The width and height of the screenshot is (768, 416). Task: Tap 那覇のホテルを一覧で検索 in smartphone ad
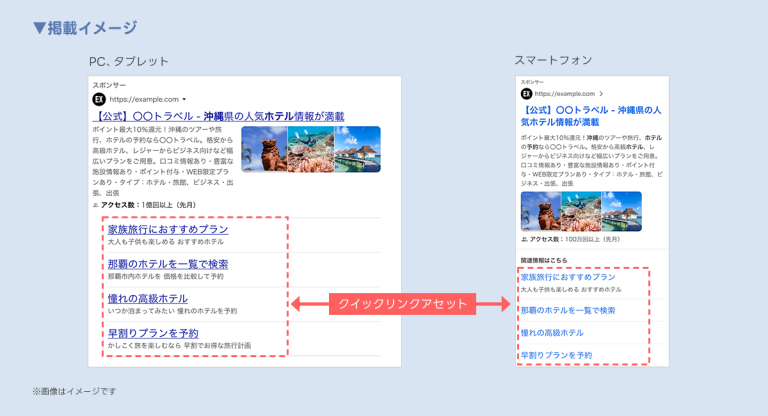[568, 310]
